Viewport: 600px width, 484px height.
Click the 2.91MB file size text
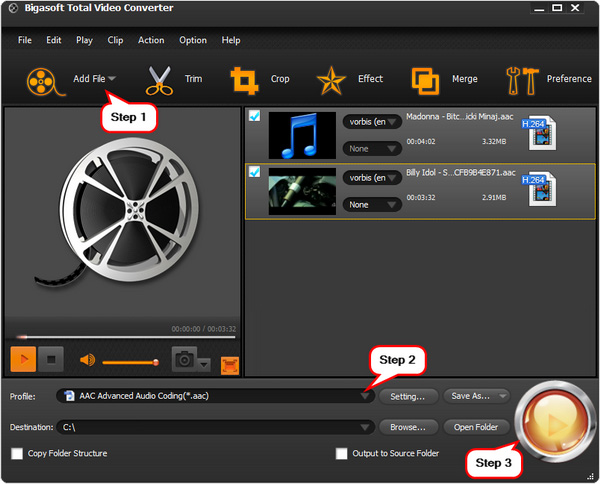pos(494,197)
